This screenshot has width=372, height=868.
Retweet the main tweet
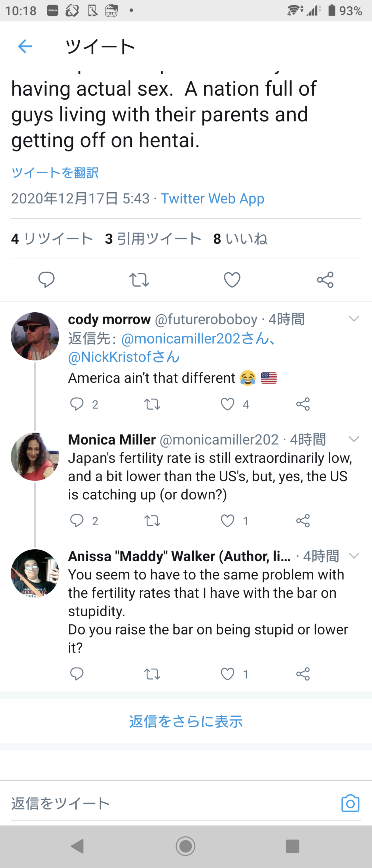coord(139,280)
